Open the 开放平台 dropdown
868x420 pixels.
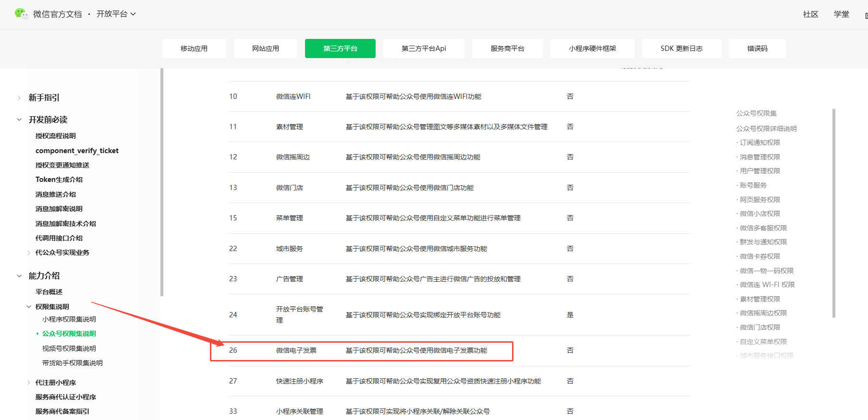(x=116, y=14)
